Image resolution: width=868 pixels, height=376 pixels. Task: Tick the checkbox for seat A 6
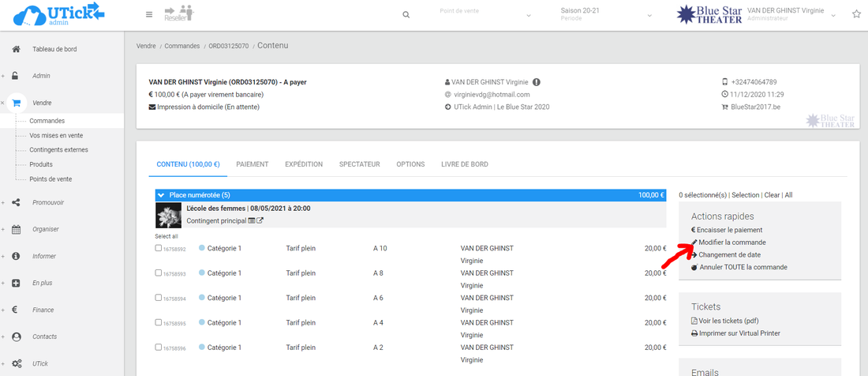[x=159, y=298]
